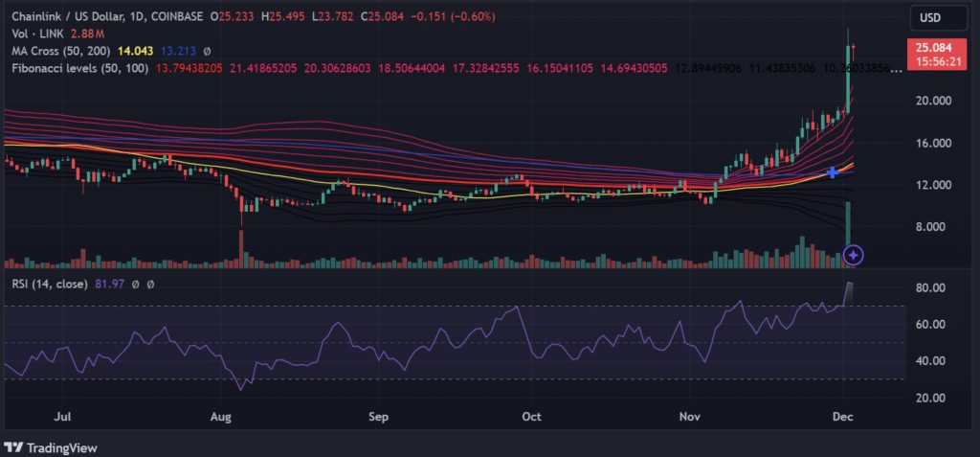Click the open value O25.233
The height and width of the screenshot is (457, 980).
click(x=232, y=17)
